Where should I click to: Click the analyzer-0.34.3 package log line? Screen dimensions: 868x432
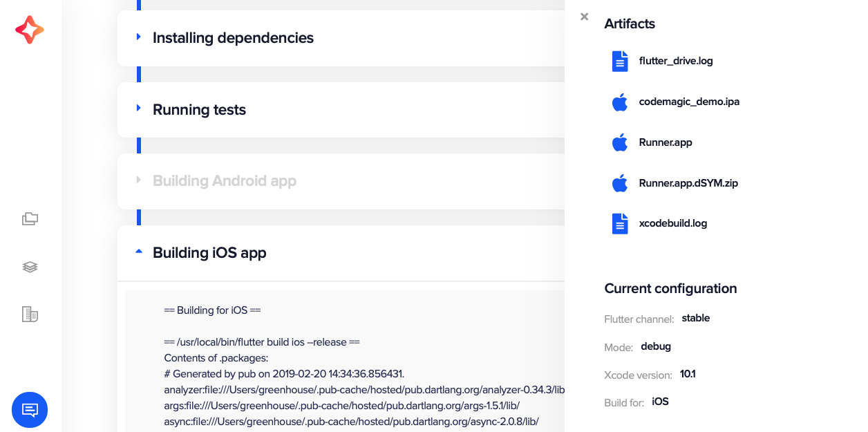(364, 390)
